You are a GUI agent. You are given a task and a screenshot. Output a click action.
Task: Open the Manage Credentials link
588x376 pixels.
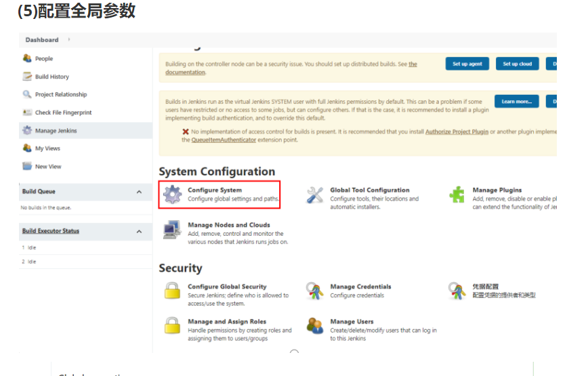[360, 287]
